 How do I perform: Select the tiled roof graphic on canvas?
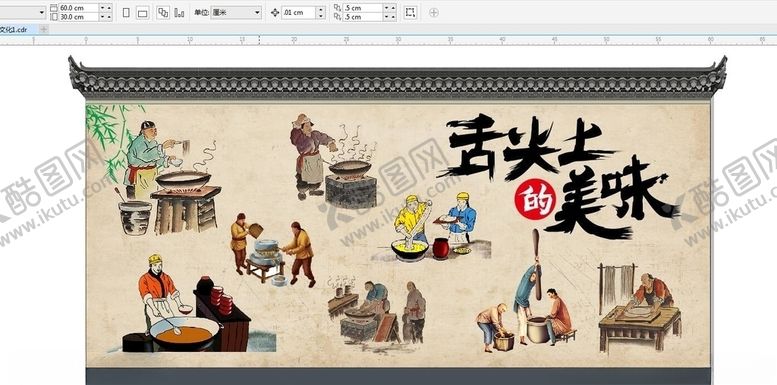click(398, 77)
